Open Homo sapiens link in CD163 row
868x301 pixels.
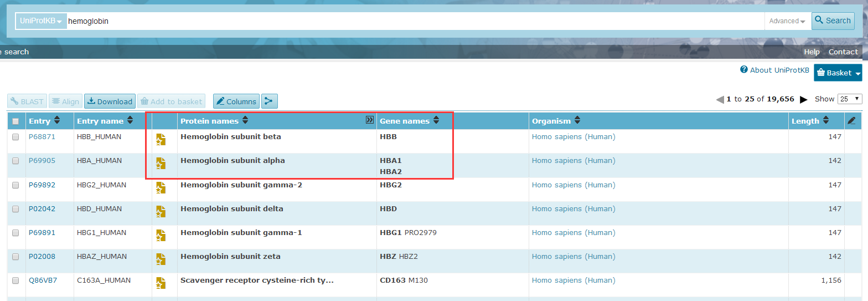pos(573,280)
